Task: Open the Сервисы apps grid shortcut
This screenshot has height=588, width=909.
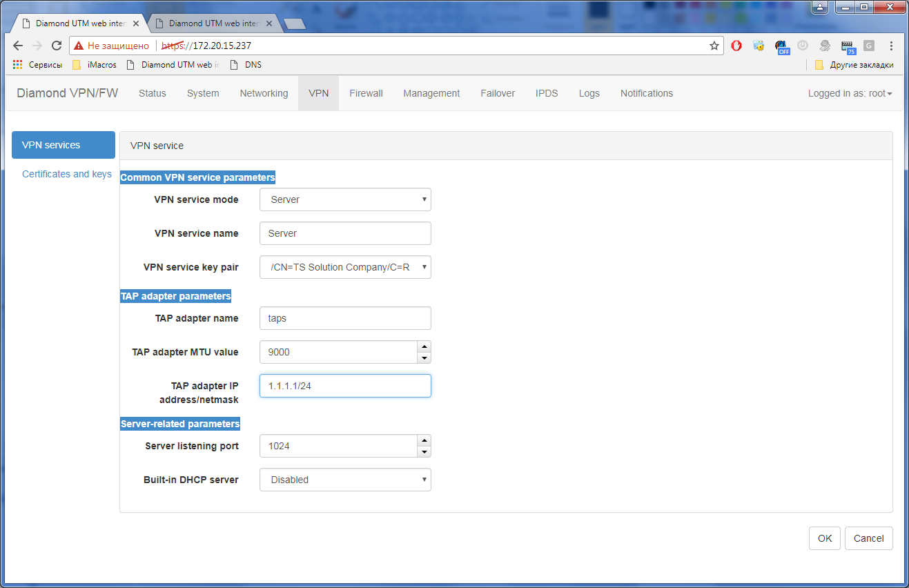Action: coord(37,65)
